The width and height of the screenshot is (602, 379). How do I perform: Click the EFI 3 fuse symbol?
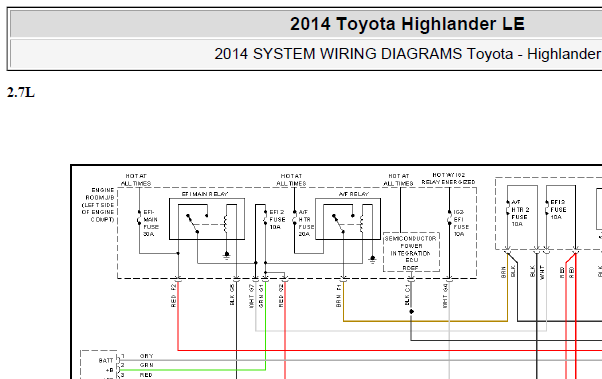pyautogui.click(x=547, y=208)
